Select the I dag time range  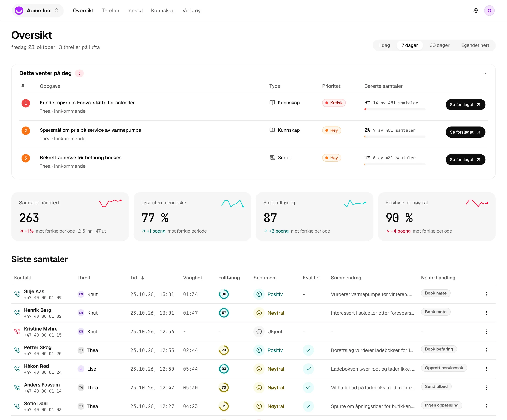(385, 45)
